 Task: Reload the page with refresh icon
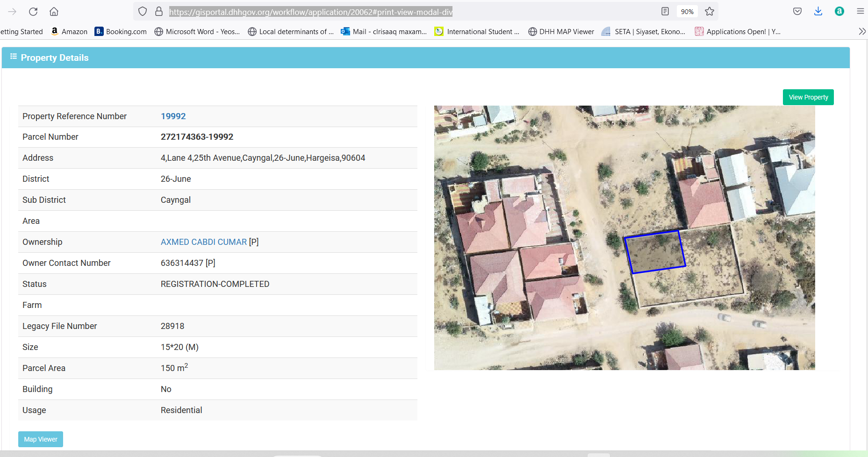pos(33,12)
